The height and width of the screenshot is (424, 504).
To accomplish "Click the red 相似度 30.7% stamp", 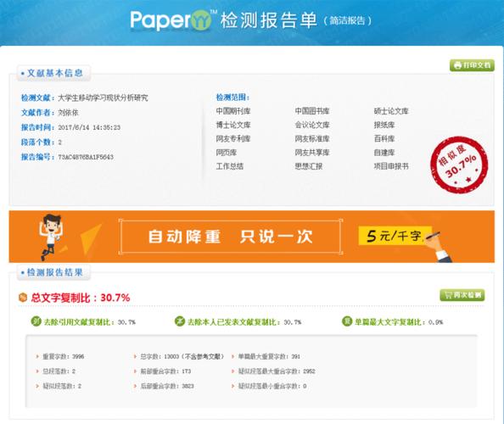I will [x=459, y=165].
